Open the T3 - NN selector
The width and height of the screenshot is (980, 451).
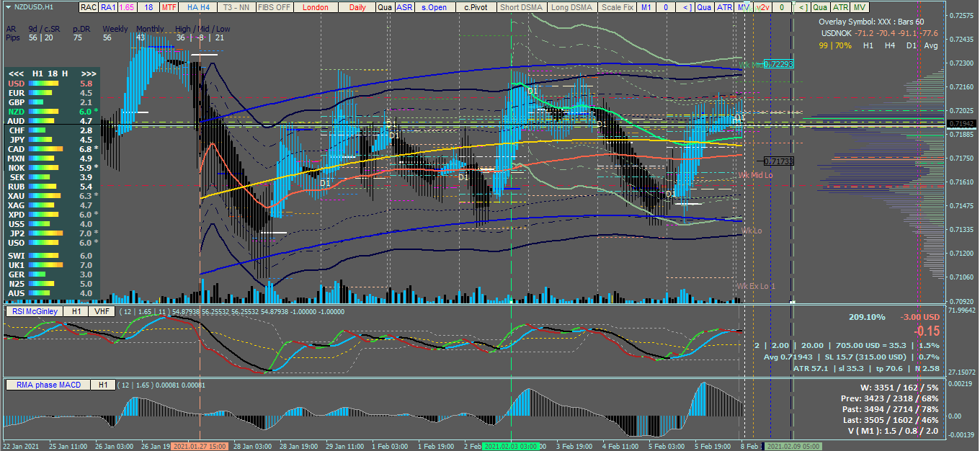tap(236, 7)
